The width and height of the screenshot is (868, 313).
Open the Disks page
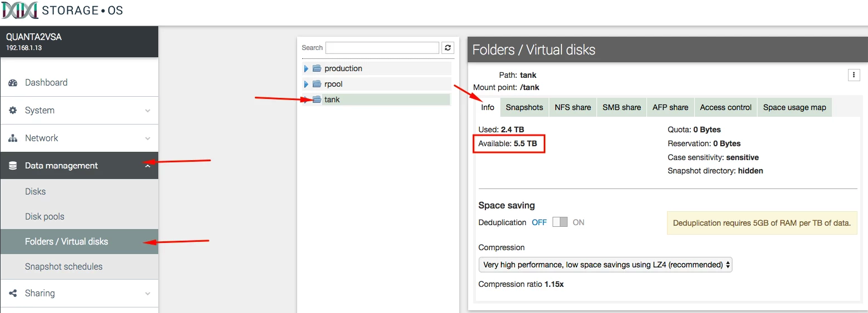(79, 191)
